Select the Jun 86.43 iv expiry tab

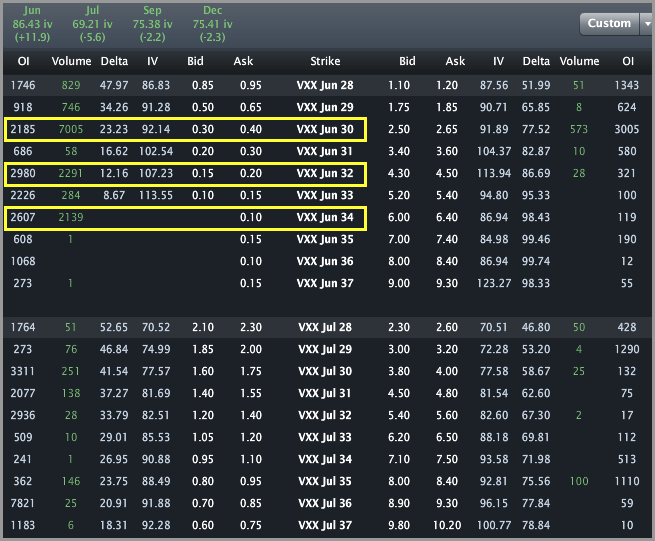pos(32,24)
